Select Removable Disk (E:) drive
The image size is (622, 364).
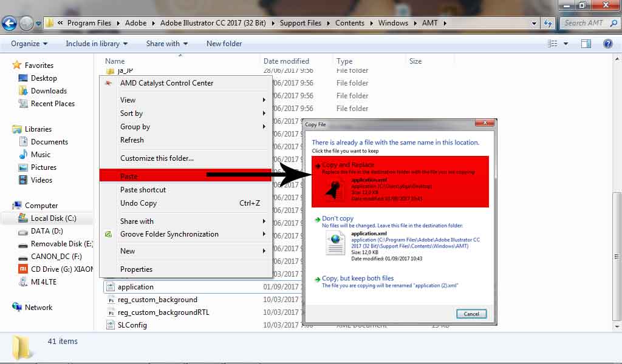pos(62,244)
